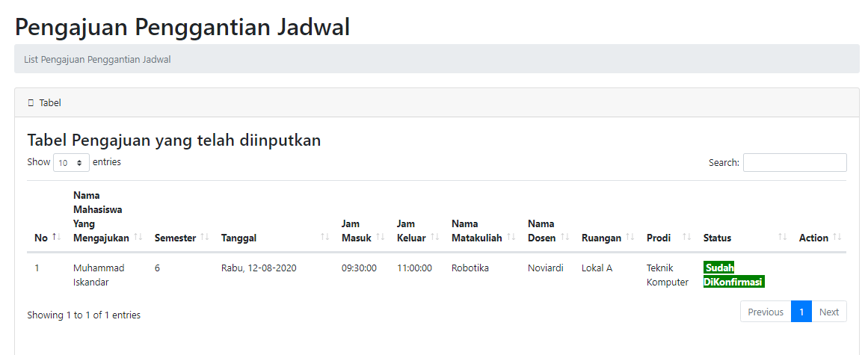
Task: Go to the Next page
Action: click(x=829, y=312)
